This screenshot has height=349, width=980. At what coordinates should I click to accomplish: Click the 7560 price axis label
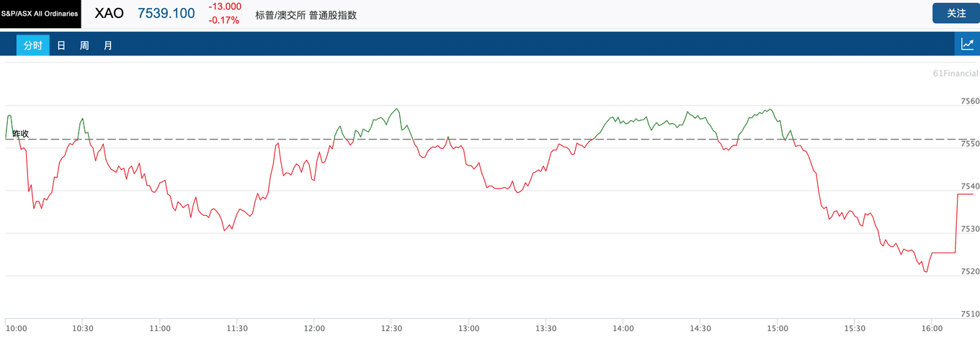pyautogui.click(x=970, y=101)
